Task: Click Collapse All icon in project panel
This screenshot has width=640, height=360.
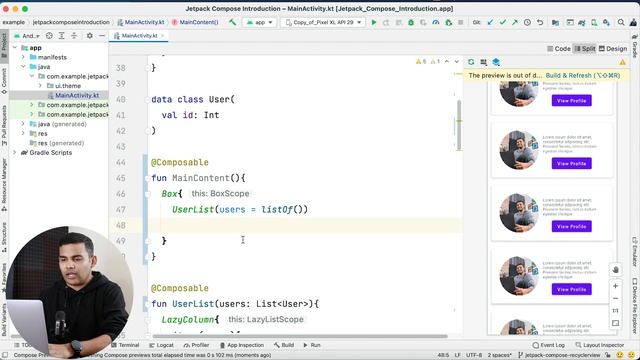Action: [74, 36]
